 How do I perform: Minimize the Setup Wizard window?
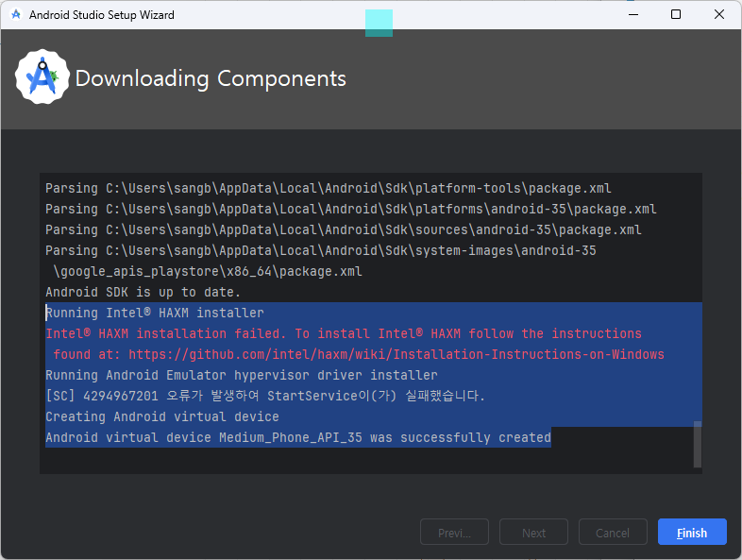(x=633, y=15)
